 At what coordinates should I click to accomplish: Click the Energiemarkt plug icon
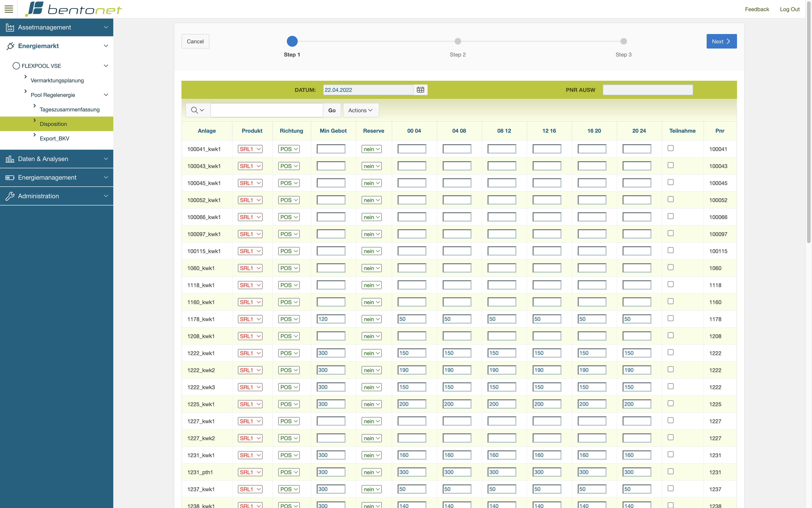10,46
